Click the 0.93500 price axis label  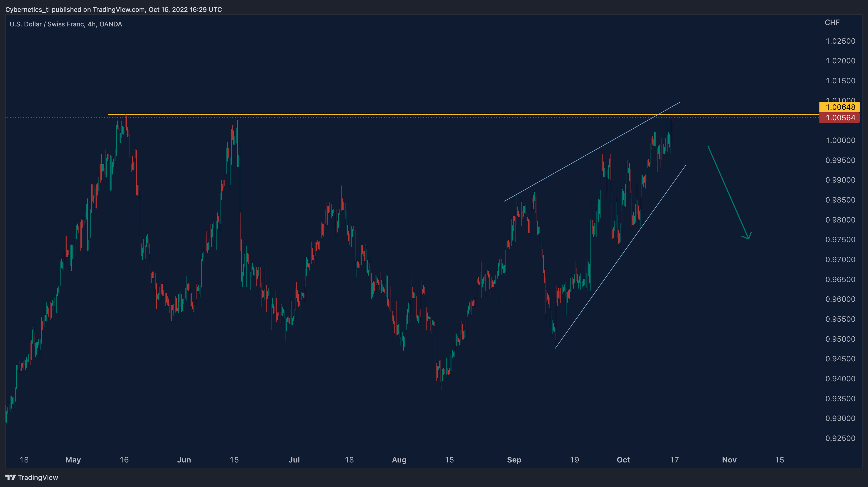click(840, 399)
